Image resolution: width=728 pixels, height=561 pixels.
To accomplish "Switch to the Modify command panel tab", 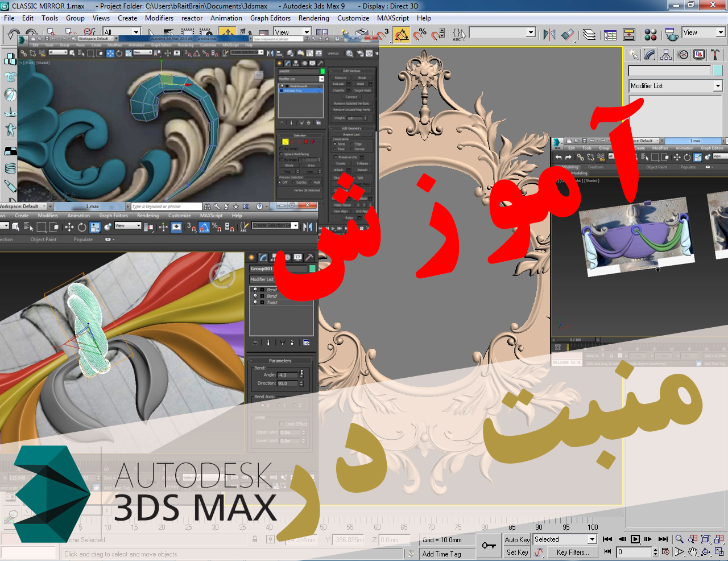I will coord(650,55).
